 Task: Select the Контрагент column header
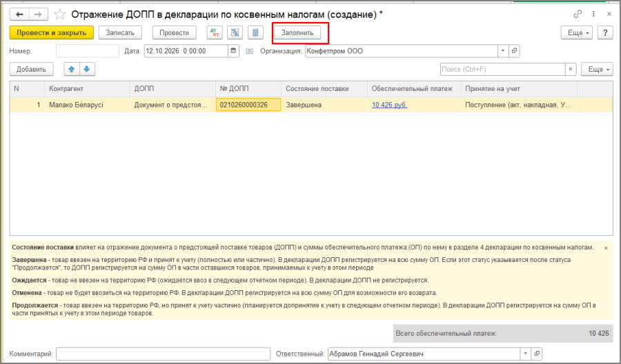pos(87,89)
